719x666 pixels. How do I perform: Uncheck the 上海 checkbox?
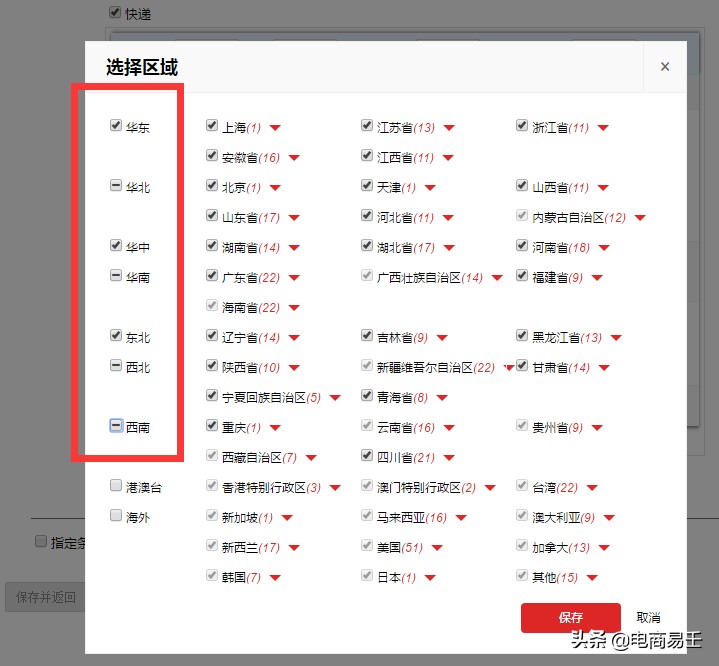211,125
